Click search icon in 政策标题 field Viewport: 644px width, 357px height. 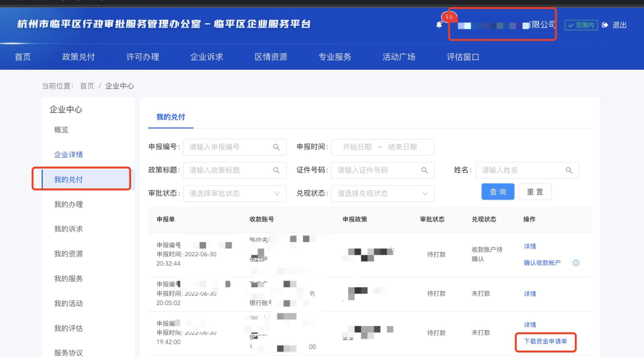277,170
